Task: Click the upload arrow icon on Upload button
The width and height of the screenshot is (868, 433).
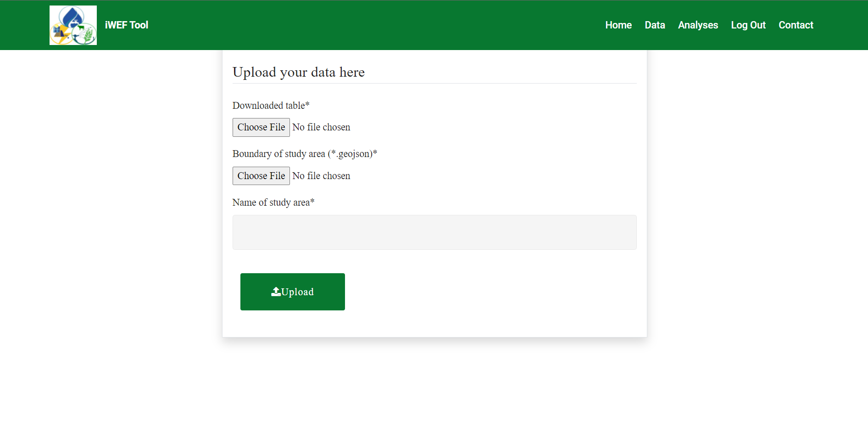Action: coord(275,291)
